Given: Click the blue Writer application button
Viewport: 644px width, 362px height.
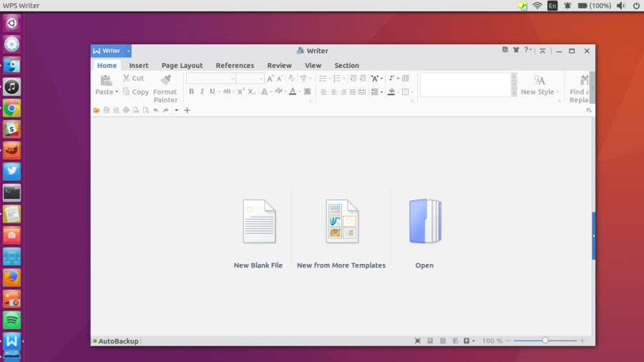Looking at the screenshot, I should [x=107, y=51].
